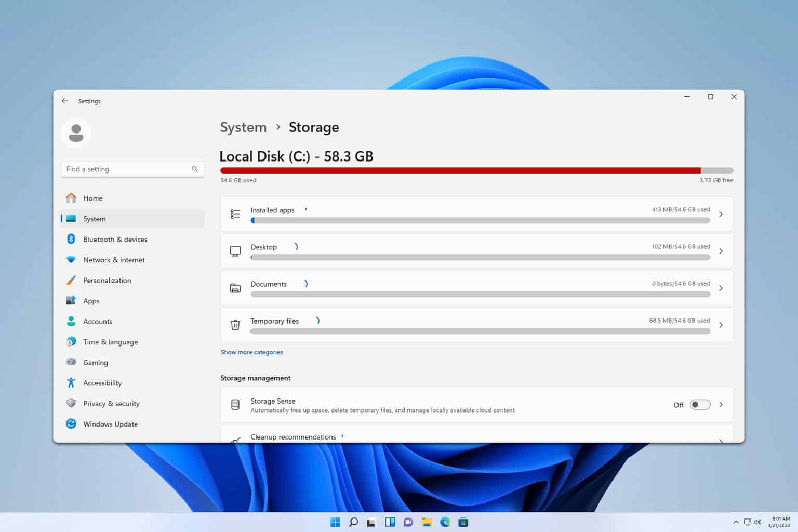Click the Installed apps label
The height and width of the screenshot is (532, 798).
tap(272, 210)
